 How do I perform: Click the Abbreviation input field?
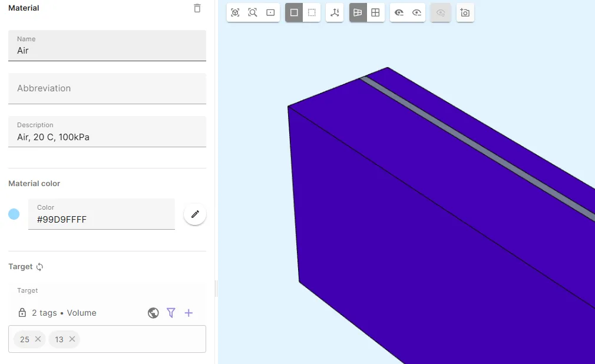click(x=107, y=88)
